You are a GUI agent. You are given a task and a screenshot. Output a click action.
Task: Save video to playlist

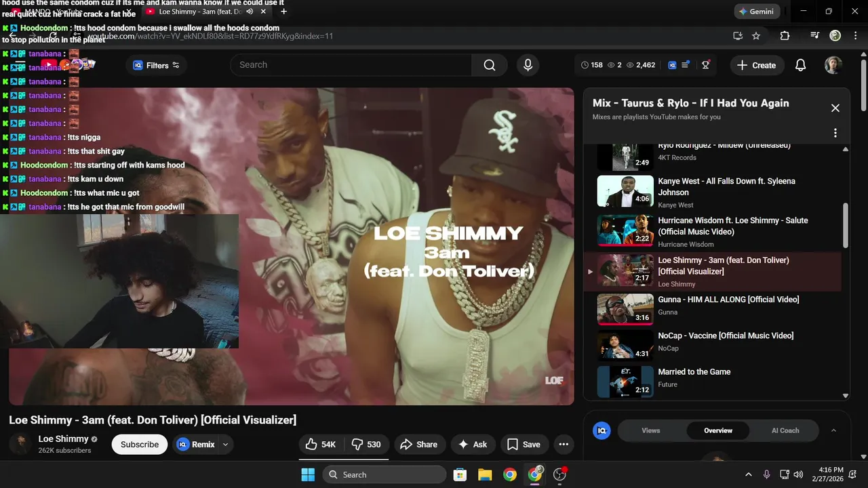click(x=524, y=445)
